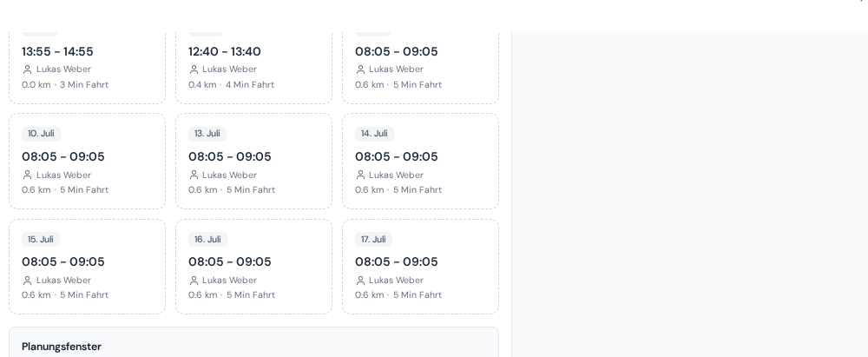Screen dimensions: 868x357
Task: Click person icon in 15. Juli card
Action: click(27, 280)
